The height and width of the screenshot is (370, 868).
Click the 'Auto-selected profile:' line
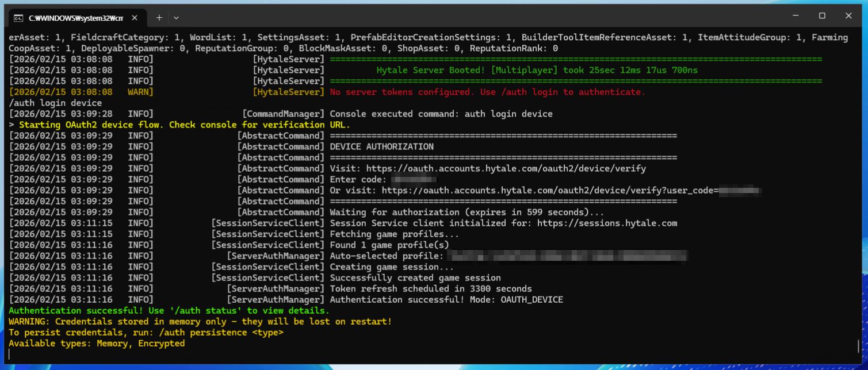(509, 256)
